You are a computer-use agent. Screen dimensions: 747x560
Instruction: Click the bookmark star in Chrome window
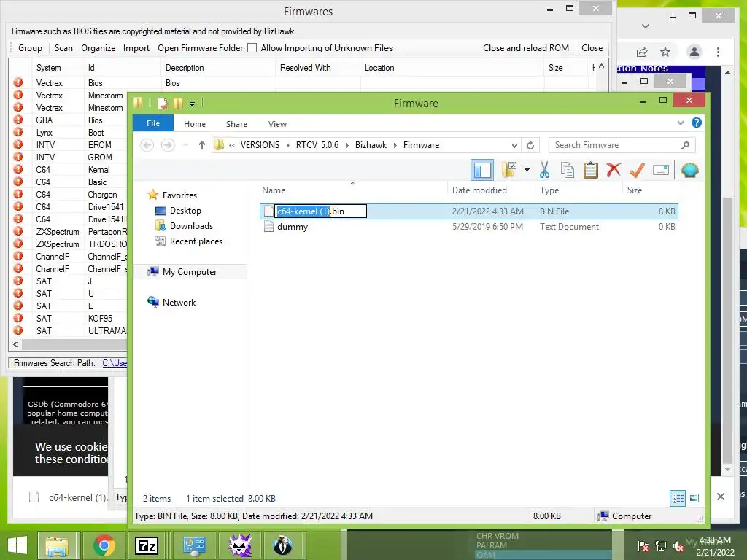point(665,52)
